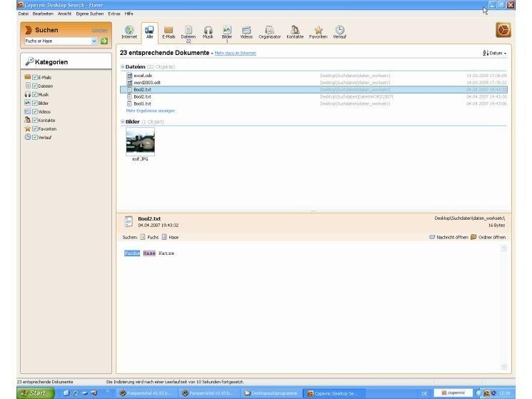The height and width of the screenshot is (399, 532).
Task: Open the Dateien results tab
Action: point(189,34)
